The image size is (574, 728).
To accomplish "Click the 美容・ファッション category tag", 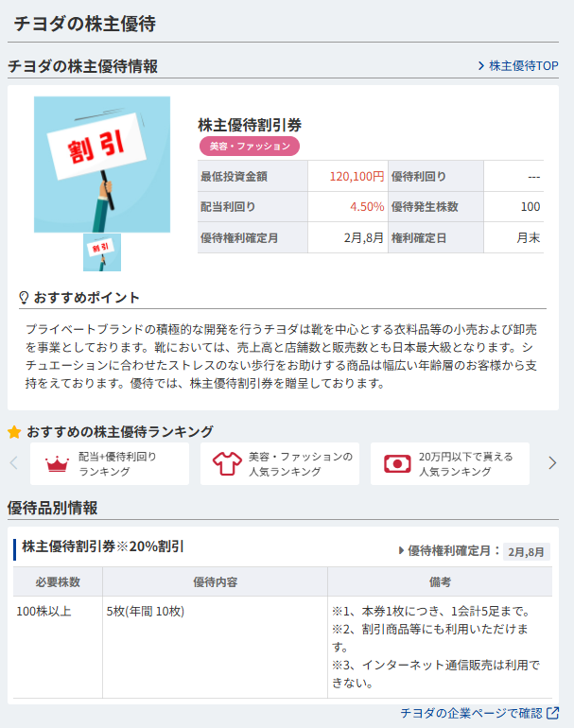I will [x=250, y=147].
